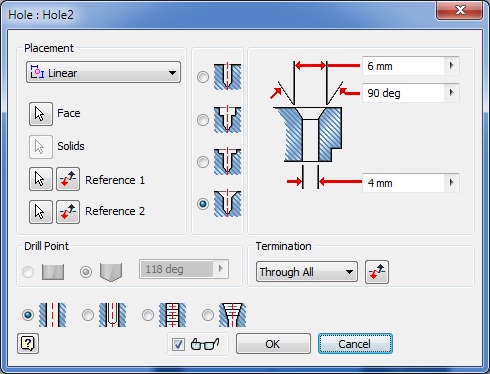Image resolution: width=490 pixels, height=374 pixels.
Task: Flip the Reference 2 direction
Action: pyautogui.click(x=68, y=212)
